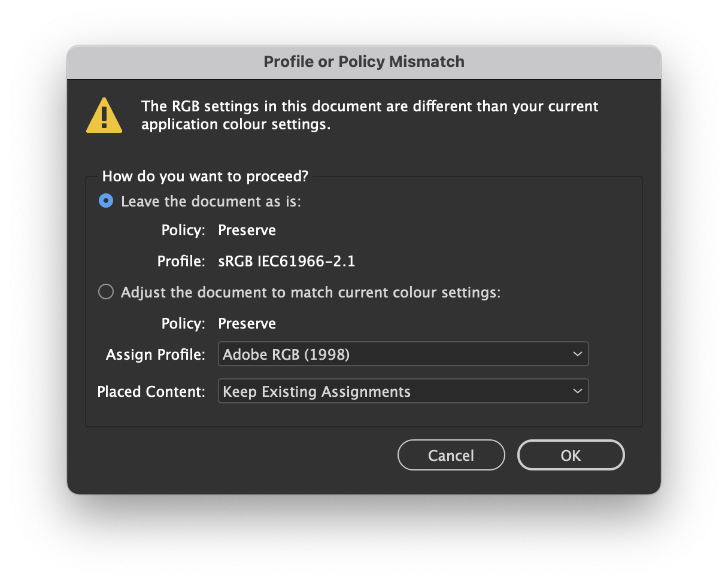Click the "Keep Existing Assignments" dropdown value
The height and width of the screenshot is (583, 728).
[x=317, y=391]
